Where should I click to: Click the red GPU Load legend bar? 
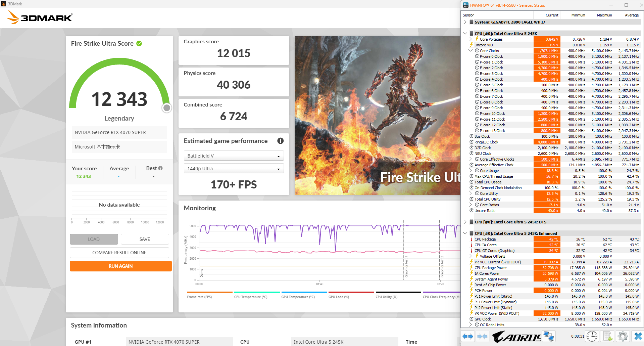point(351,292)
